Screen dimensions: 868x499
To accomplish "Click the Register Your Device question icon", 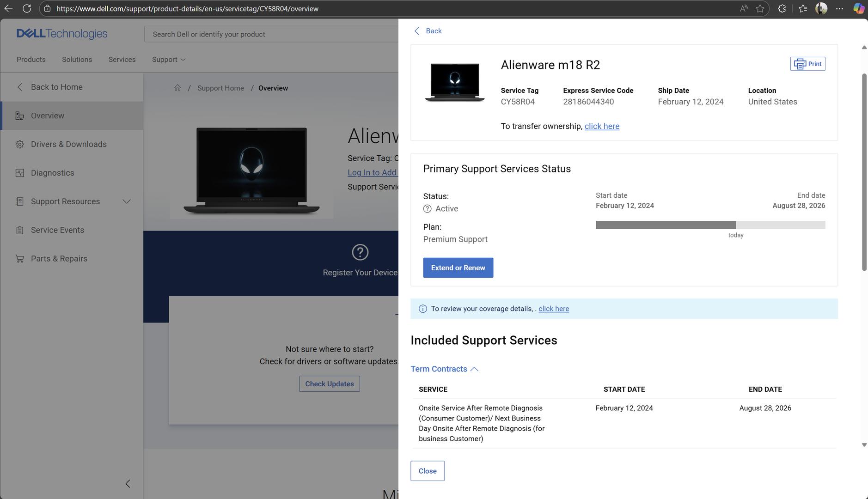I will click(x=360, y=252).
